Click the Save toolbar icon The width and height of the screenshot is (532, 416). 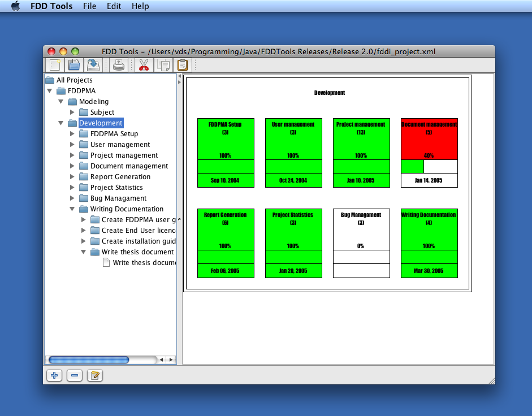pyautogui.click(x=93, y=65)
